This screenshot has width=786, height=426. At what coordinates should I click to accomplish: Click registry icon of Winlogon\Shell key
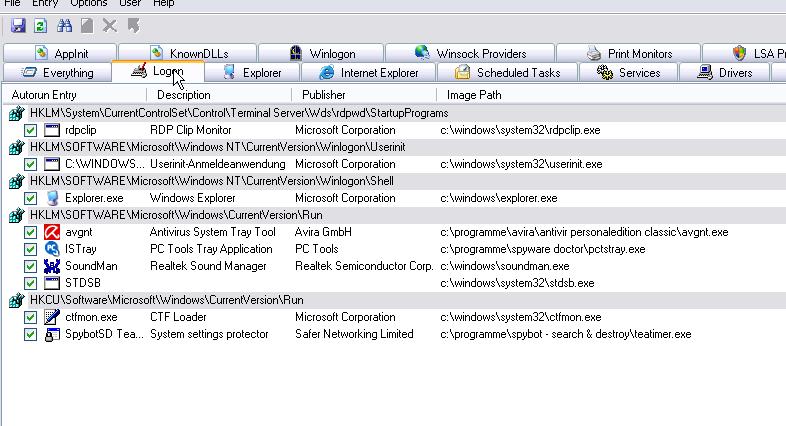(x=17, y=181)
